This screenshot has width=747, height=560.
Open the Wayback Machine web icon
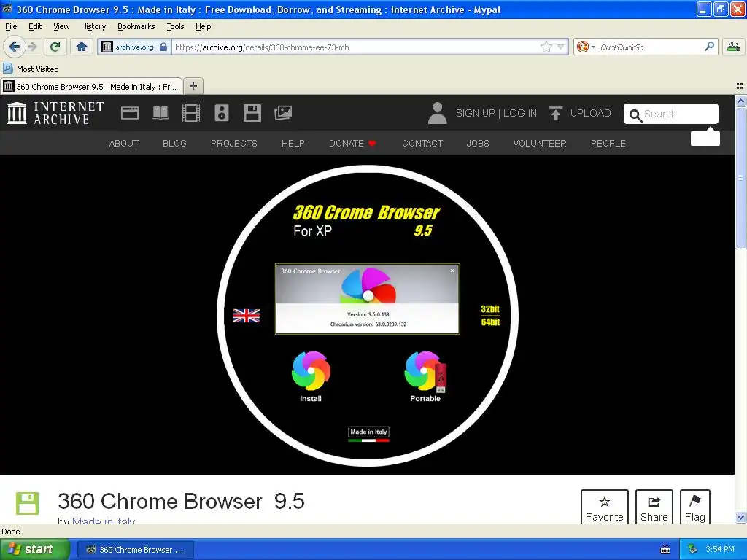(x=130, y=113)
